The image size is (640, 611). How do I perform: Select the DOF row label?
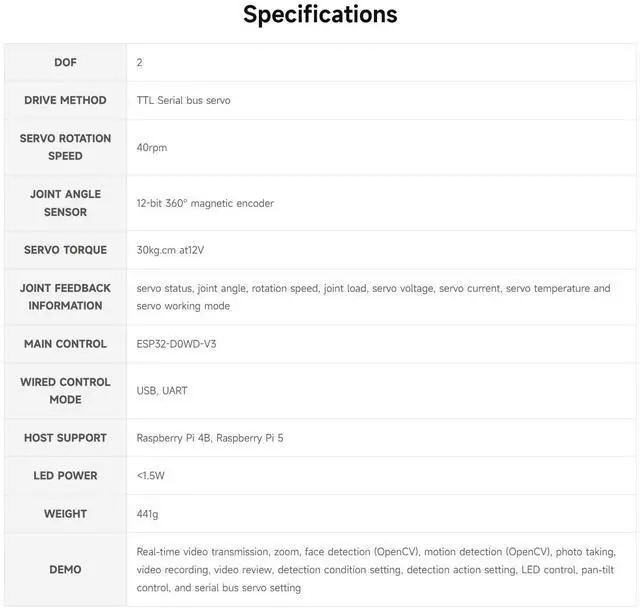coord(65,62)
